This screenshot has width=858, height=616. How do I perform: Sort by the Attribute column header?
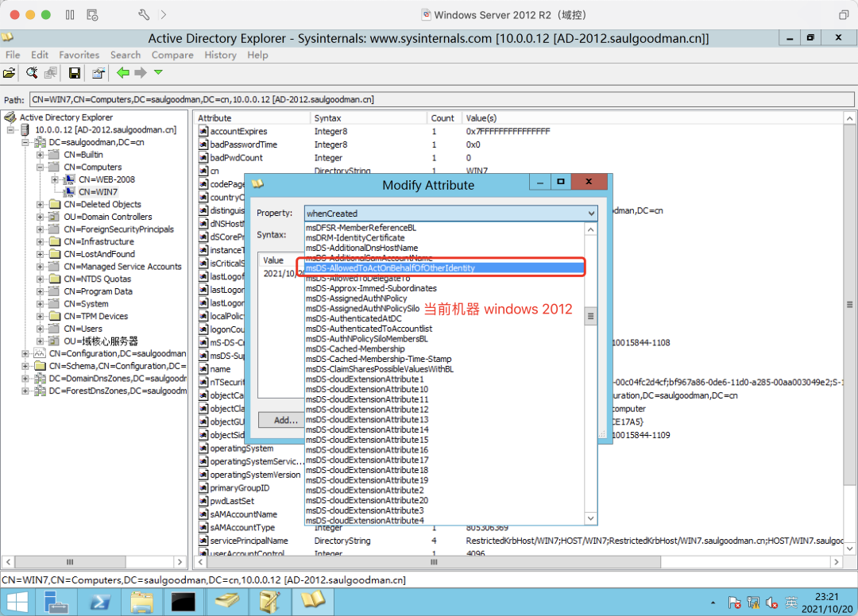[253, 118]
